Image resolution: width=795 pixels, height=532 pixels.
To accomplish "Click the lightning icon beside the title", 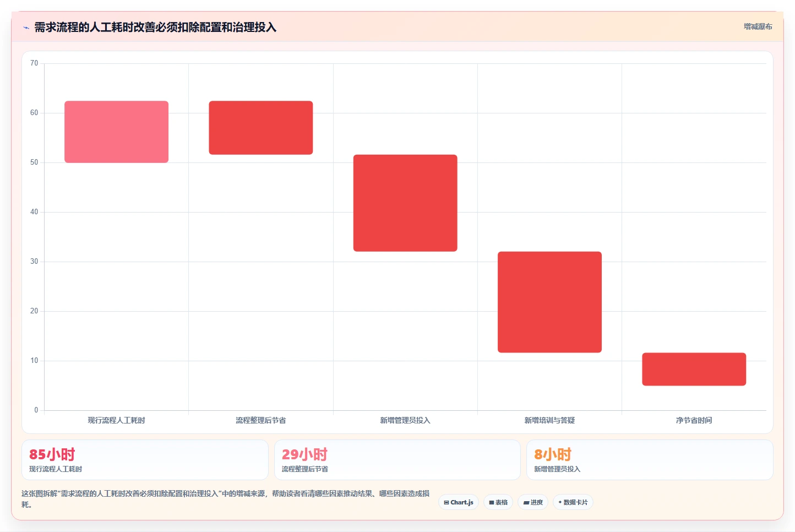I will [x=26, y=28].
